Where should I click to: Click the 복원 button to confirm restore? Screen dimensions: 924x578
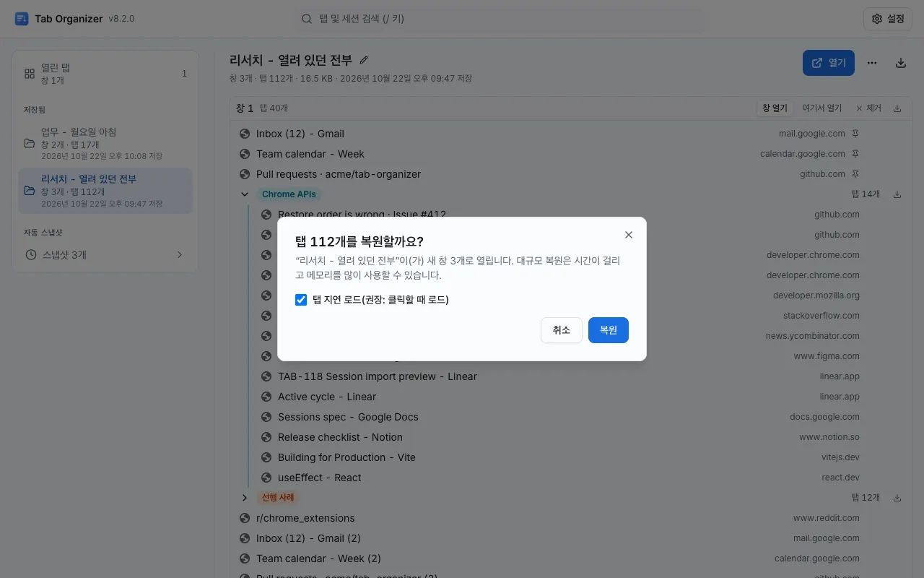(609, 330)
